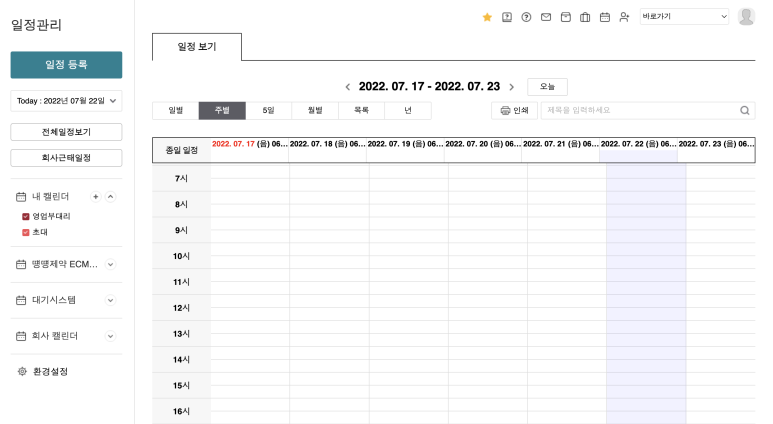Open the mail envelope icon
Viewport: 773px width, 424px height.
tap(546, 17)
